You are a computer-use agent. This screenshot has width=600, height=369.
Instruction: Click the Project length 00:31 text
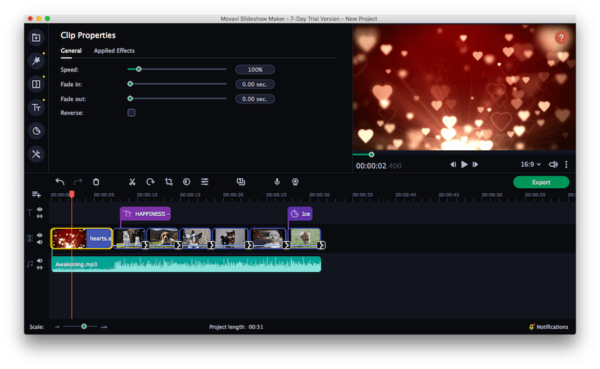(x=236, y=327)
